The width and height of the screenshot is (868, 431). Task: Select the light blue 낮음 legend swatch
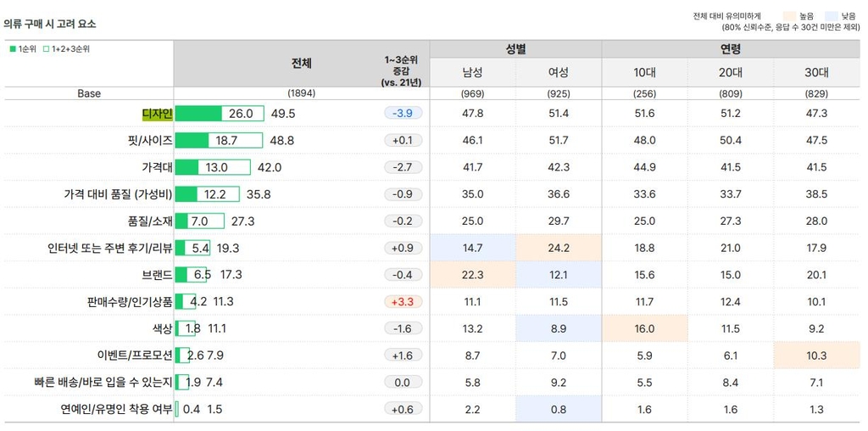point(830,16)
